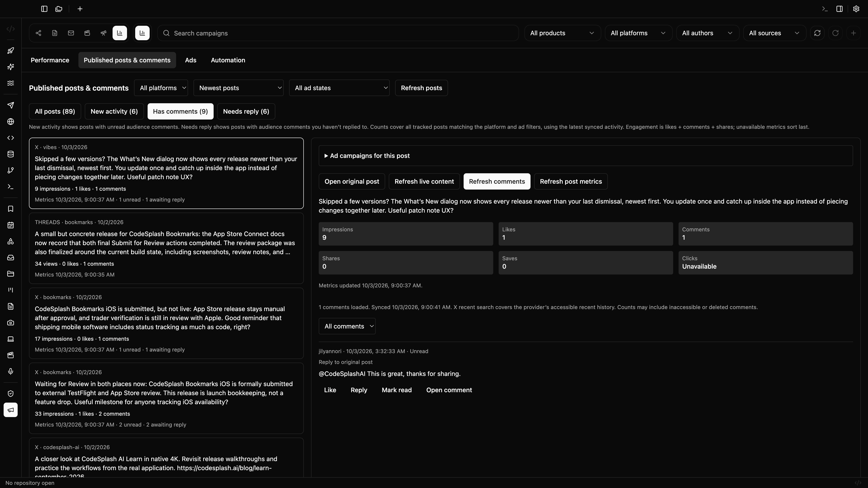Click Reply under jilyannori's comment
The width and height of the screenshot is (868, 488).
click(359, 390)
